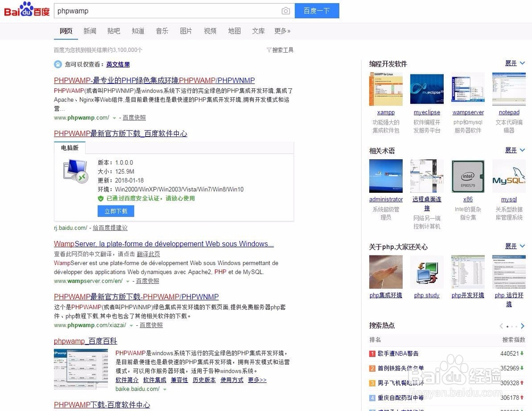This screenshot has height=411, width=532.
Task: Click the Baidu logo
Action: 27,10
